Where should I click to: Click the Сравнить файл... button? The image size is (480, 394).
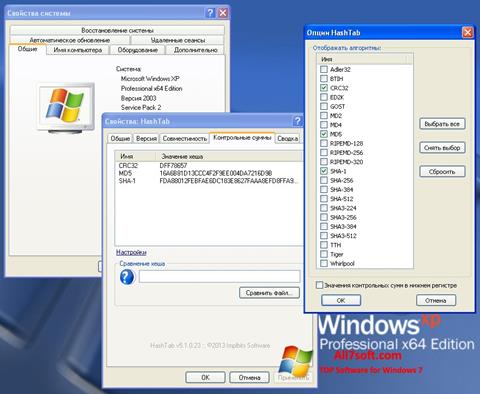point(269,293)
